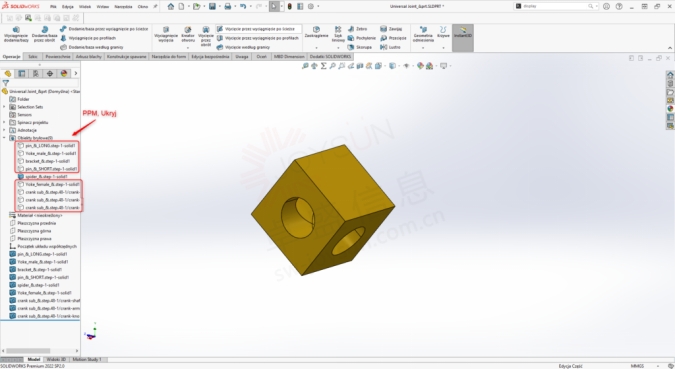Open the Narzędzia menu
The width and height of the screenshot is (675, 369).
click(x=123, y=6)
